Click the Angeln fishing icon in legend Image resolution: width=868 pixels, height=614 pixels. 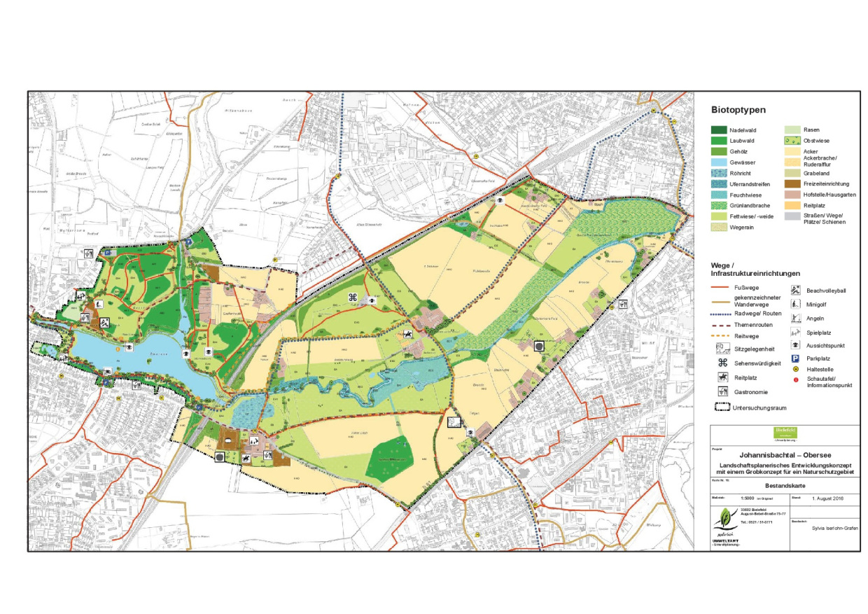pos(796,318)
